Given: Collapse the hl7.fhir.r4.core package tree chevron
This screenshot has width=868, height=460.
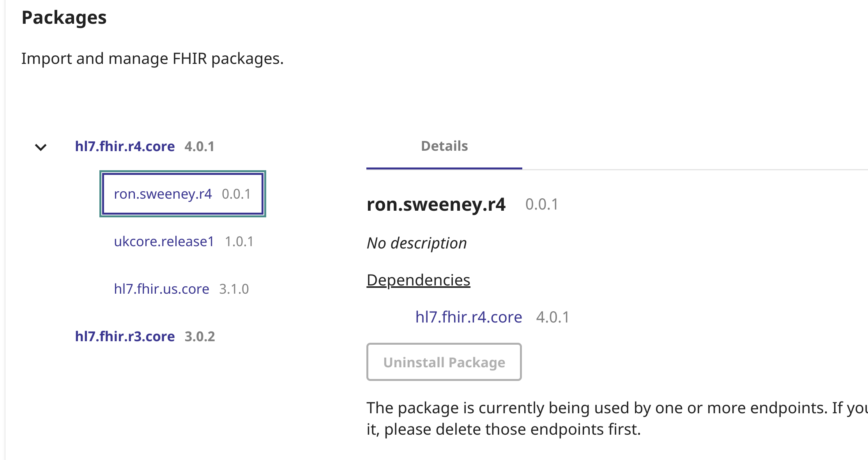Looking at the screenshot, I should coord(41,147).
